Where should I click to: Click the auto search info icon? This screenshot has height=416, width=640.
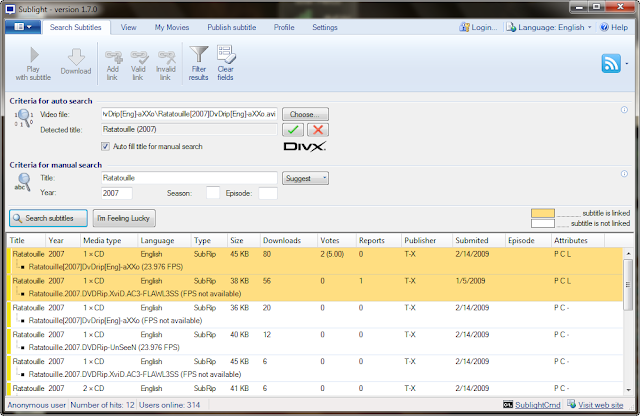pos(624,109)
